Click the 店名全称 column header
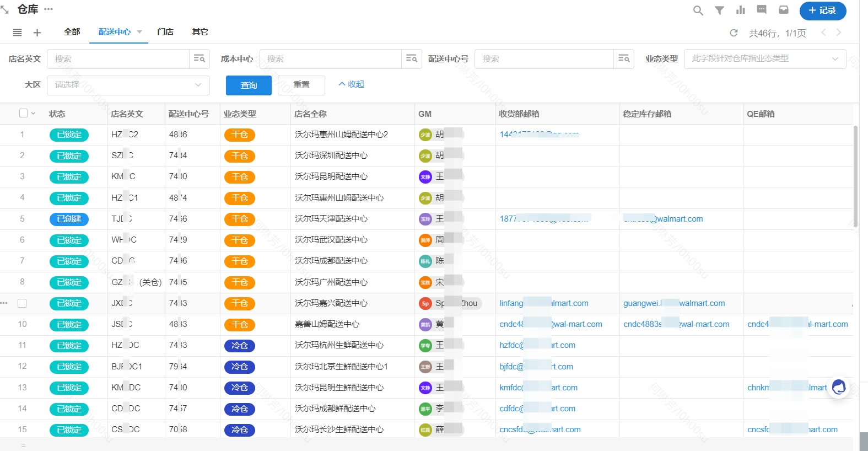The image size is (868, 451). pyautogui.click(x=310, y=114)
